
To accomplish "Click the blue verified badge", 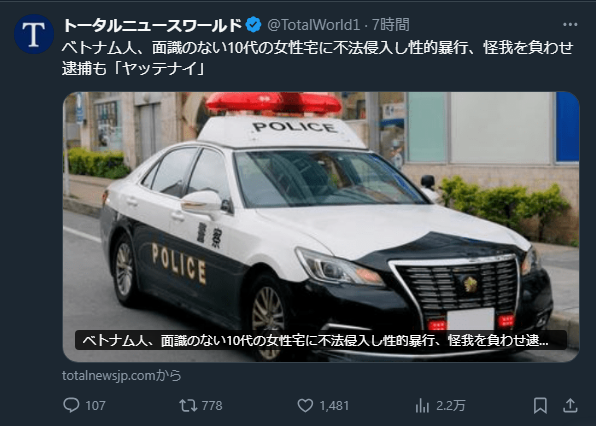I will [x=254, y=25].
